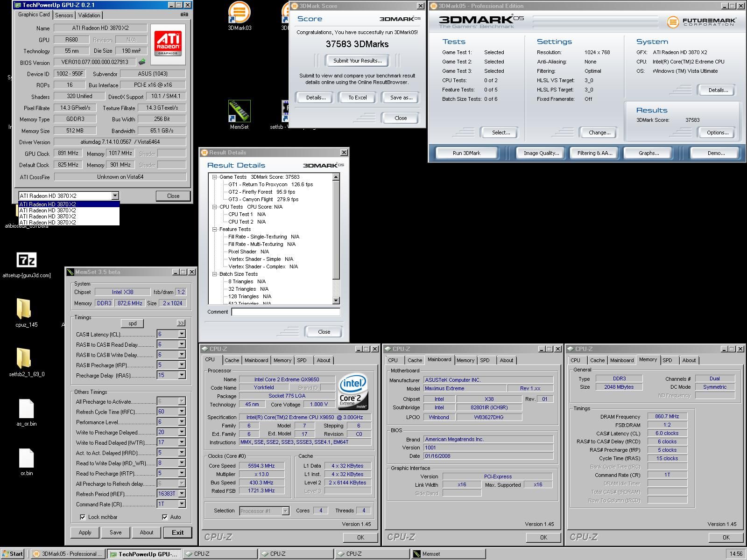Click the Change button under Settings

pyautogui.click(x=599, y=133)
